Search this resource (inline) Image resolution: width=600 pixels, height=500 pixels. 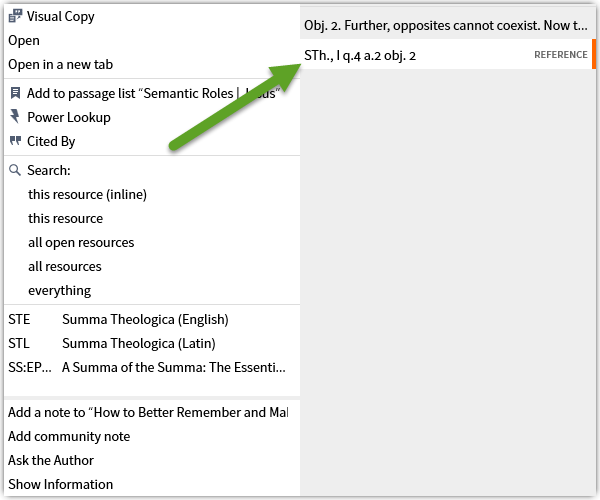click(87, 195)
